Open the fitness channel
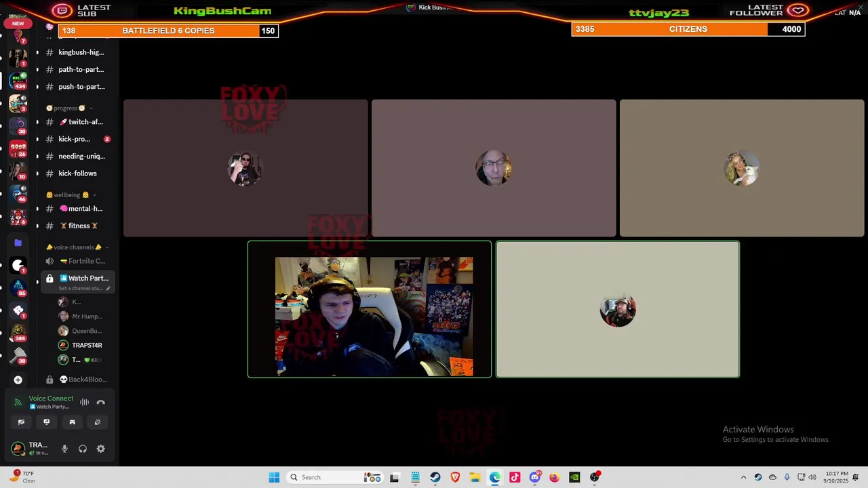868x488 pixels. pos(77,226)
